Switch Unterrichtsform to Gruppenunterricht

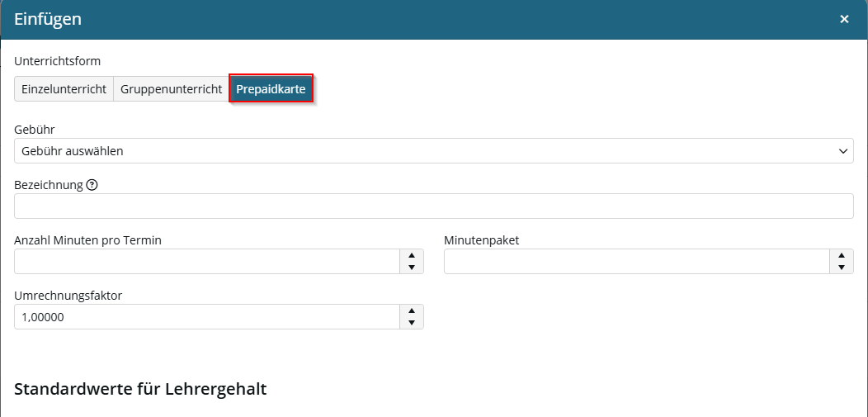point(172,89)
